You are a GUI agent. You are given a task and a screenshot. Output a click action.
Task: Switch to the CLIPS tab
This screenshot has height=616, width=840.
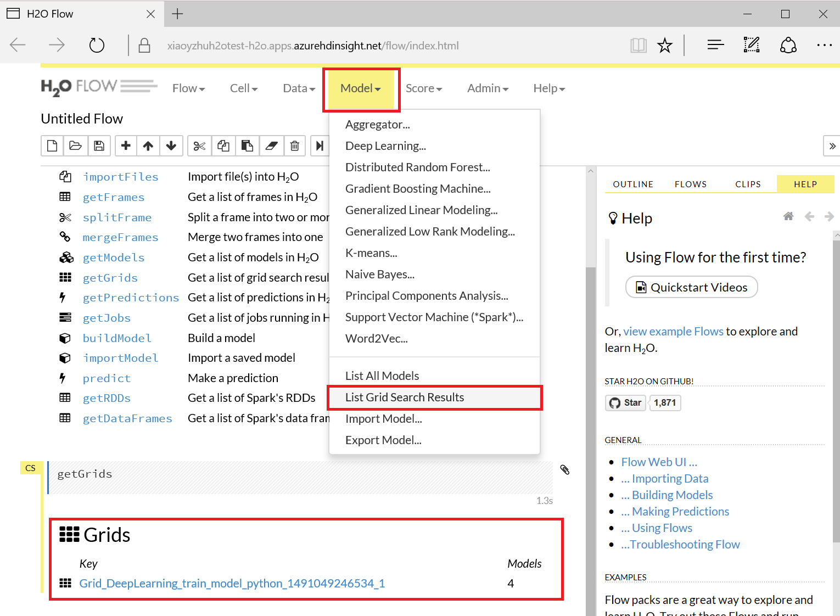tap(748, 184)
